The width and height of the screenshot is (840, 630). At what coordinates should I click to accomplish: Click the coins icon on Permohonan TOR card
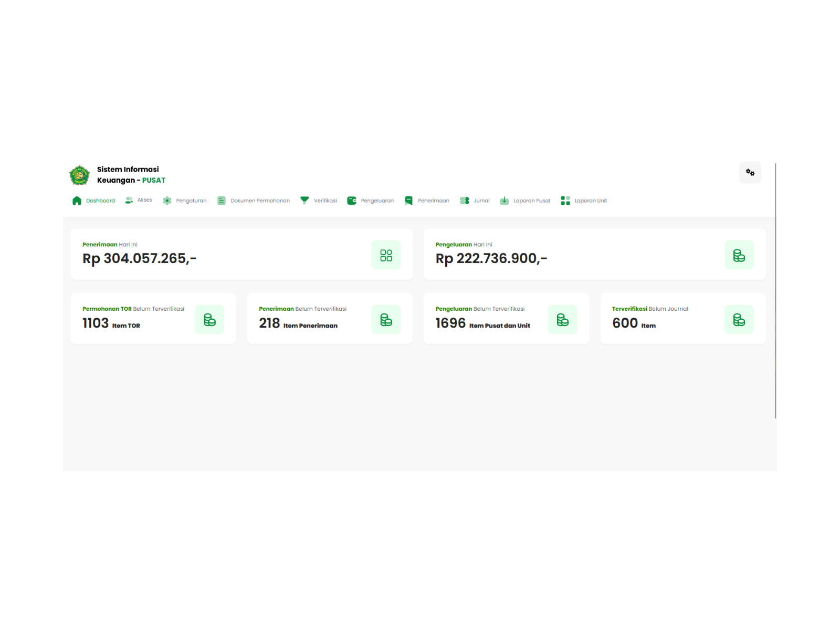coord(209,320)
